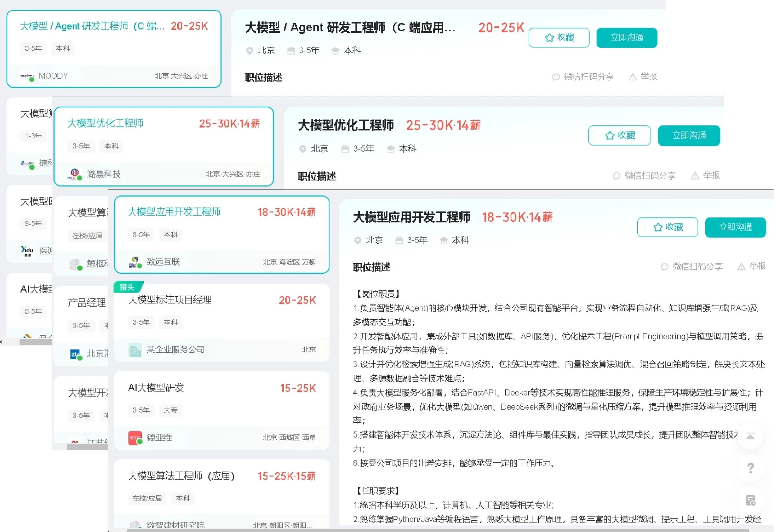Click company name 某企业服务公司

tap(176, 350)
